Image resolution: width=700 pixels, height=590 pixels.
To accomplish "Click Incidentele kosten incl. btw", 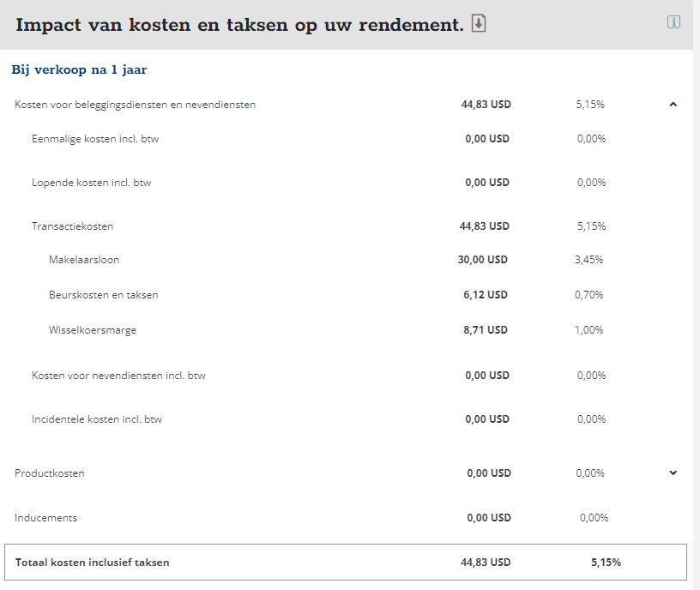I will 97,419.
